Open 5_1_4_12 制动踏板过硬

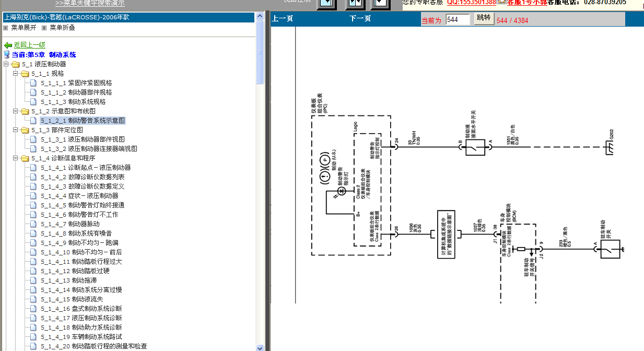point(75,271)
